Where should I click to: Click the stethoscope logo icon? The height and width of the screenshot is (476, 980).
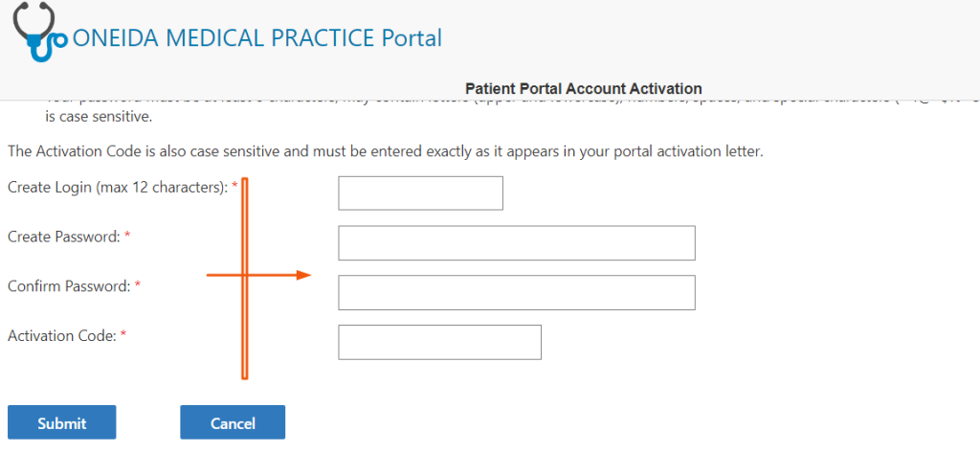click(x=40, y=32)
